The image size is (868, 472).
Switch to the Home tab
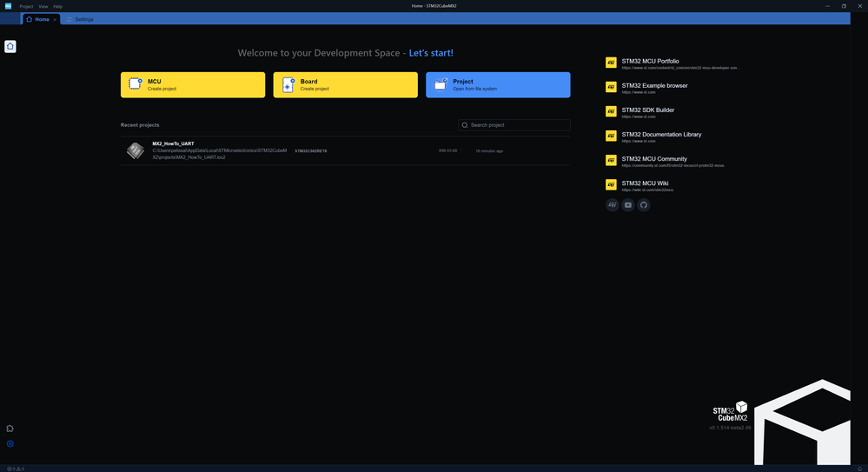pos(42,19)
